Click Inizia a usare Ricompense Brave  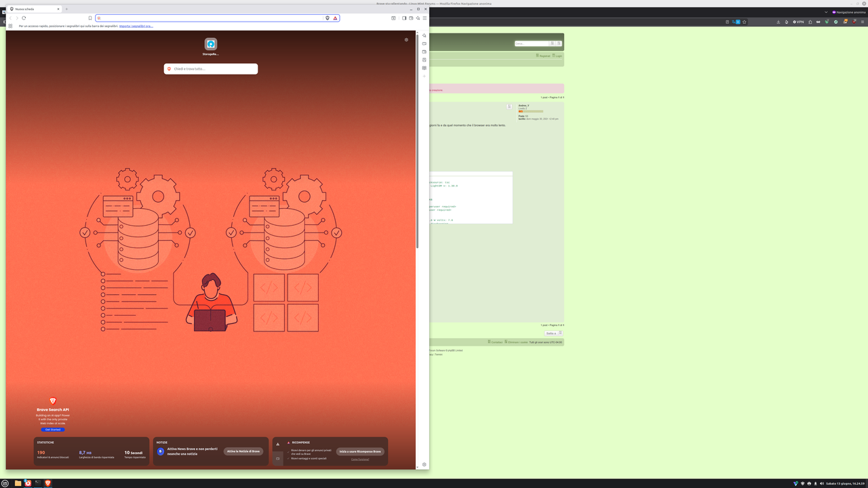coord(360,451)
